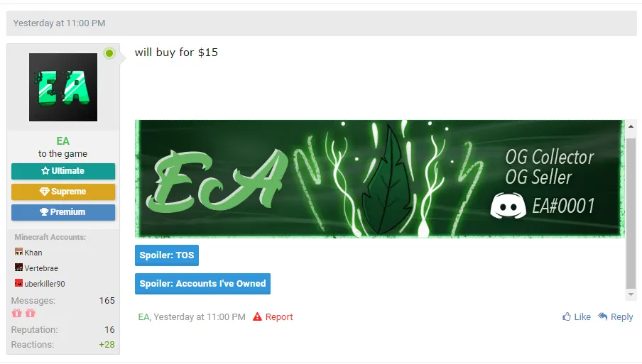
Task: Open the EA username profile link
Action: point(62,141)
